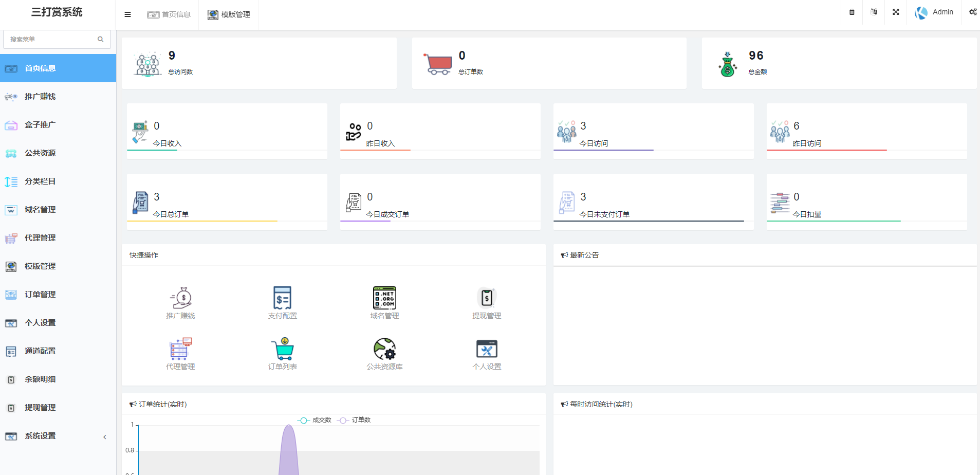Collapse sidebar with the hamburger icon
This screenshot has width=980, height=475.
point(127,14)
